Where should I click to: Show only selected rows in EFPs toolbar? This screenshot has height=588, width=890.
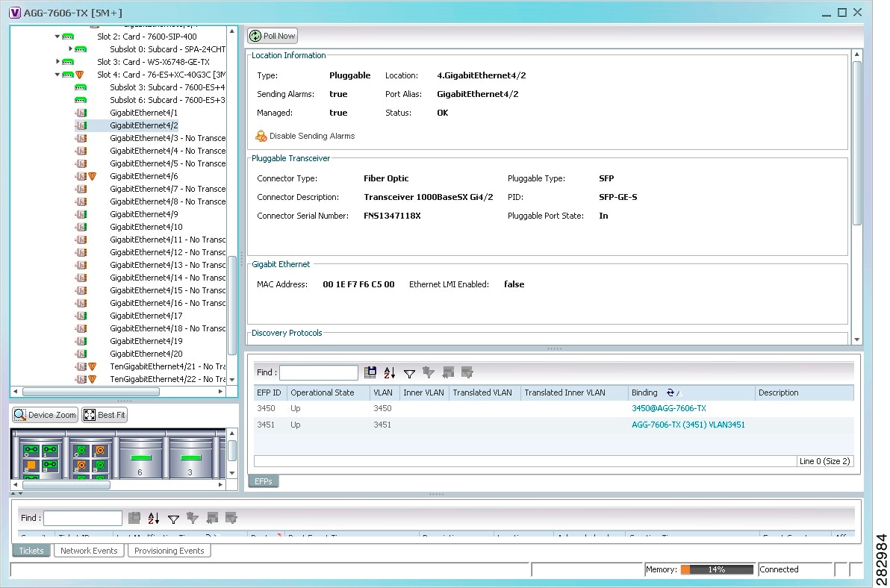click(x=467, y=372)
